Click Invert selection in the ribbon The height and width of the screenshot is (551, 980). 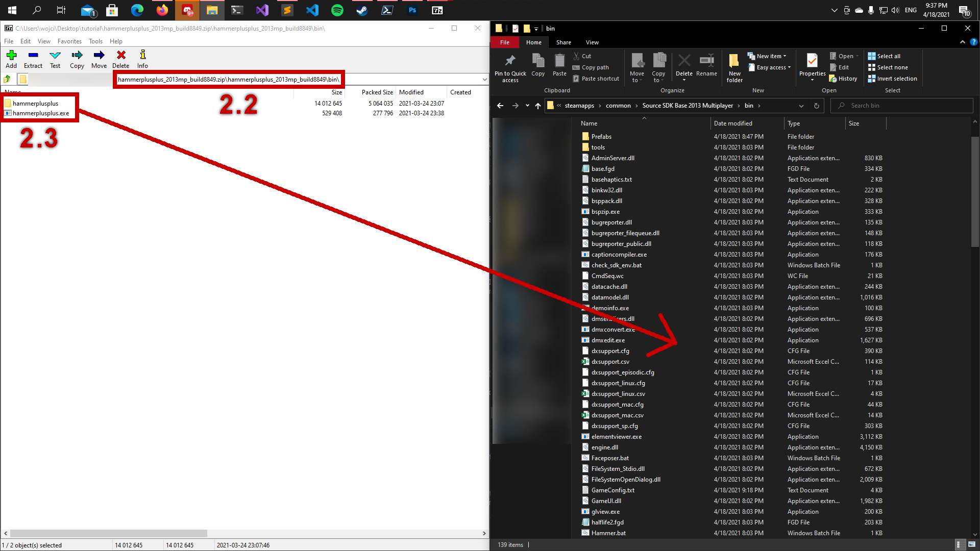(x=896, y=79)
